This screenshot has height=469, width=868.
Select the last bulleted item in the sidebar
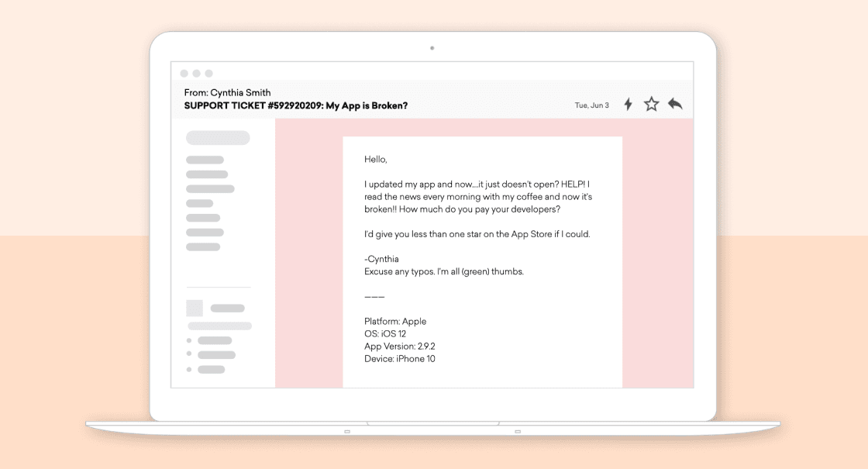click(x=211, y=370)
